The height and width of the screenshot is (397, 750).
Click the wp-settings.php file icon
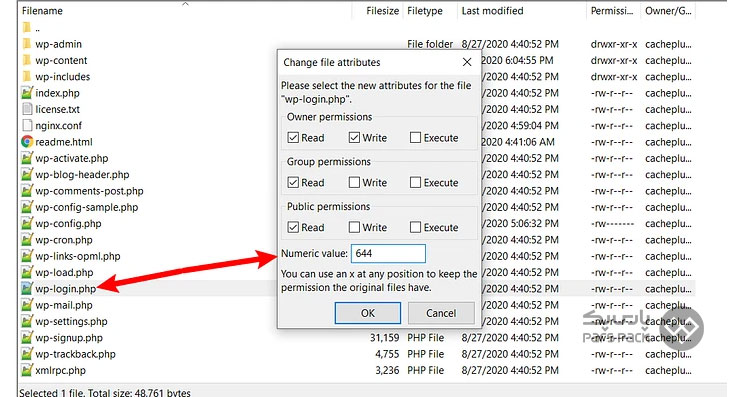(27, 321)
